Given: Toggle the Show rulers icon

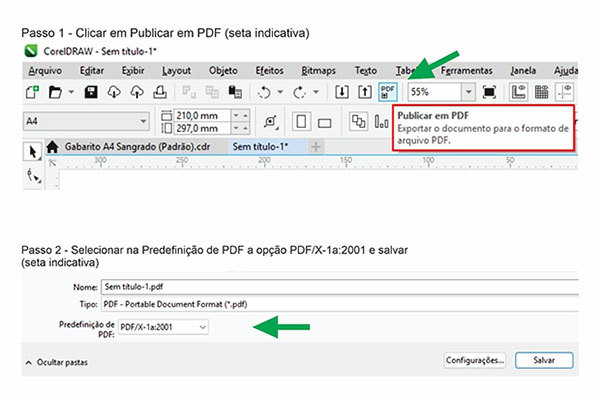Looking at the screenshot, I should click(x=518, y=92).
